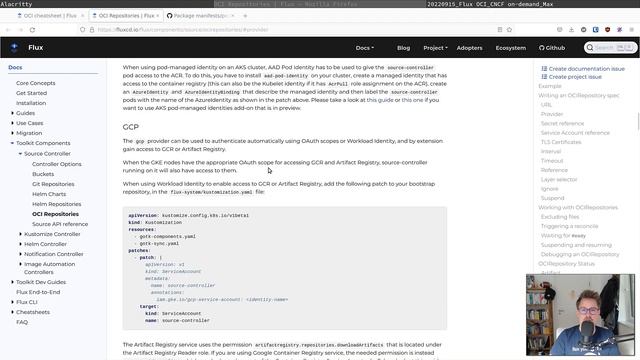The height and width of the screenshot is (360, 640).
Task: Close the OCI cheatsheet tab
Action: click(82, 16)
